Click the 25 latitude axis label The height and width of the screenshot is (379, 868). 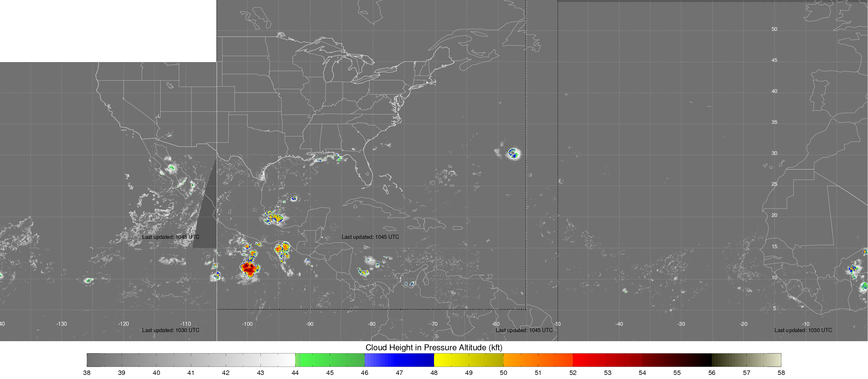pyautogui.click(x=774, y=184)
